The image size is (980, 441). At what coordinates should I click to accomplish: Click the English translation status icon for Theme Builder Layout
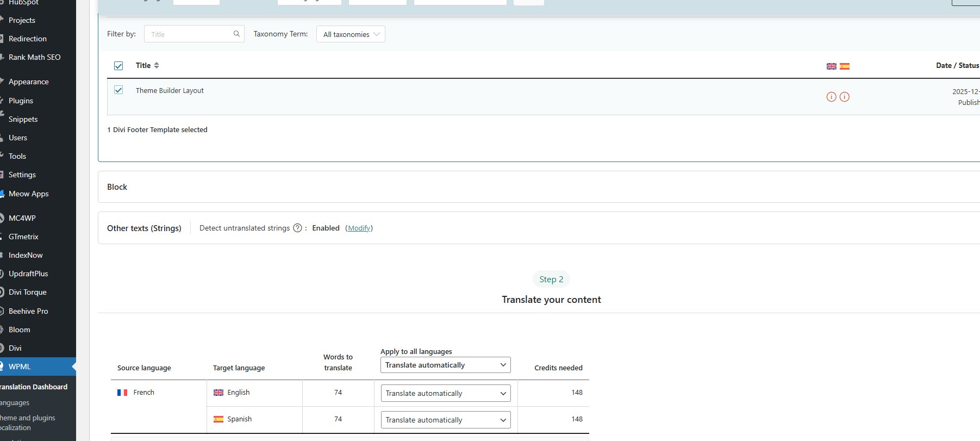(x=831, y=97)
